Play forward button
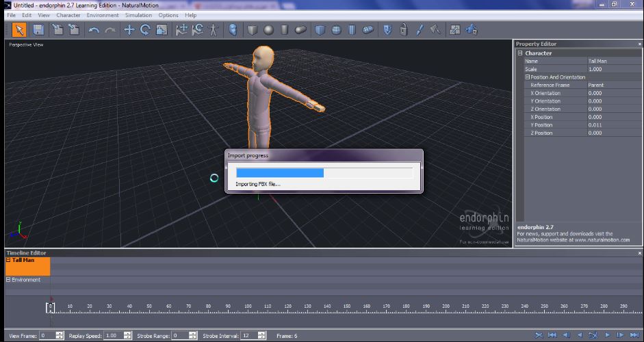 [x=607, y=335]
